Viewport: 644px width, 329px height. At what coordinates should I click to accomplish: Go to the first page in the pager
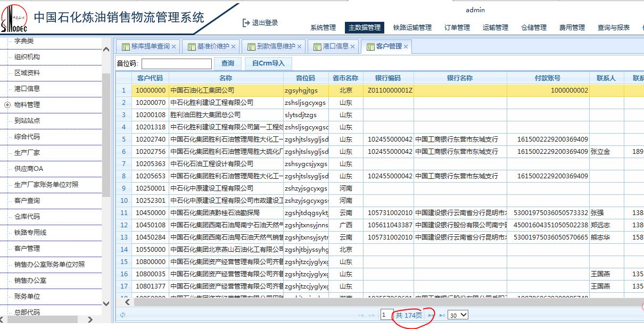361,315
